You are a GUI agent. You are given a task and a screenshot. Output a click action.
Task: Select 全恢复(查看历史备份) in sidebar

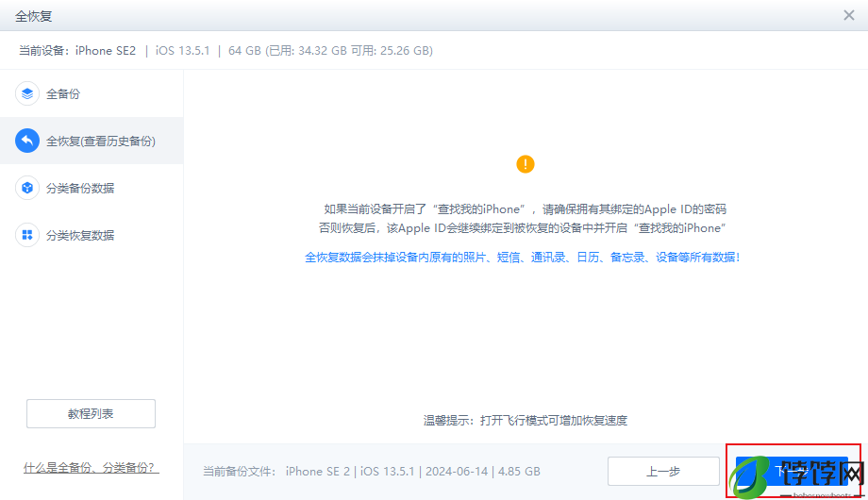click(x=92, y=141)
